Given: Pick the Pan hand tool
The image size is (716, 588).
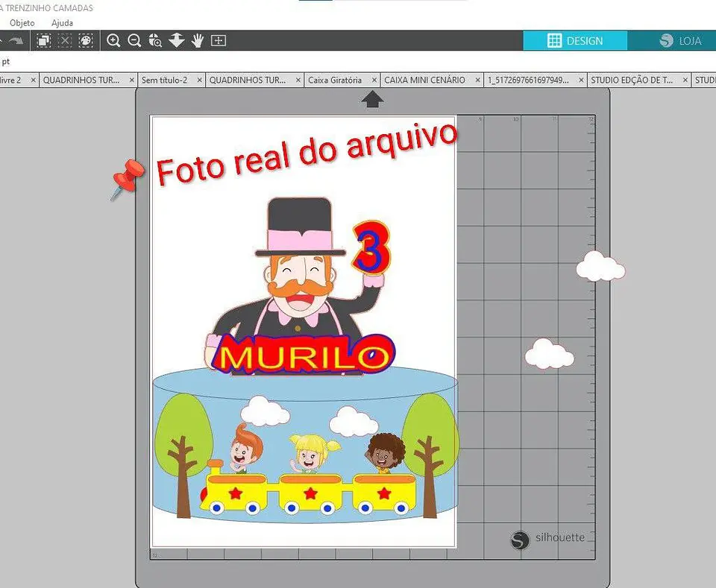Looking at the screenshot, I should tap(197, 40).
